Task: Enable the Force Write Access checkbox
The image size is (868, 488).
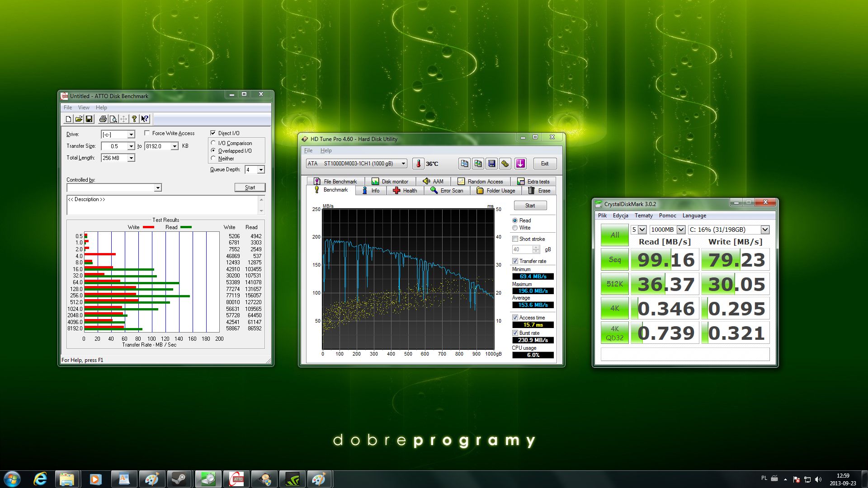Action: 147,133
